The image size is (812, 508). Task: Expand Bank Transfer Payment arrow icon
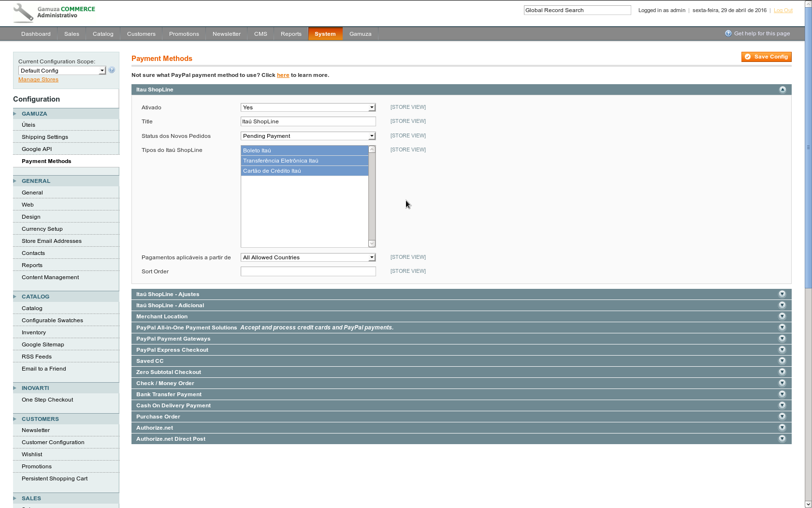(x=782, y=394)
